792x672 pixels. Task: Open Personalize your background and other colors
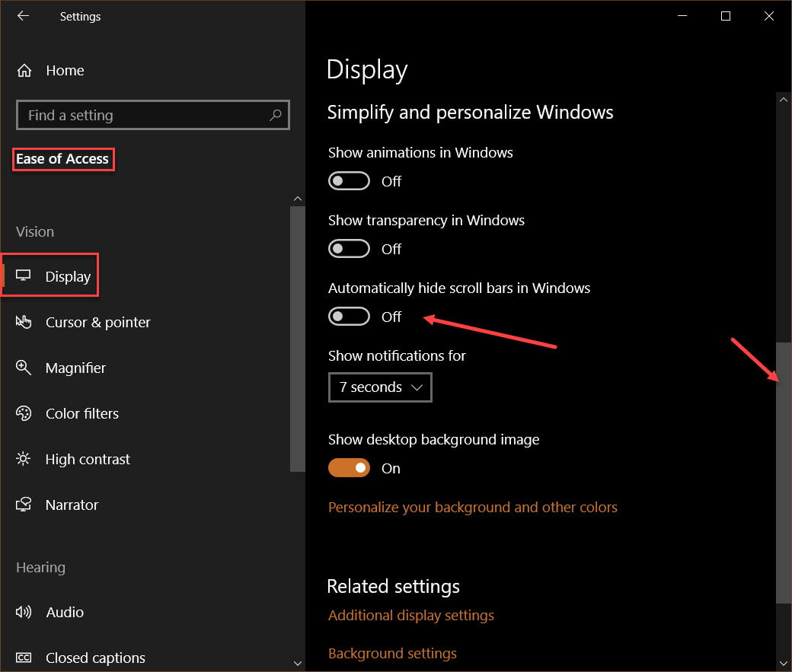472,507
